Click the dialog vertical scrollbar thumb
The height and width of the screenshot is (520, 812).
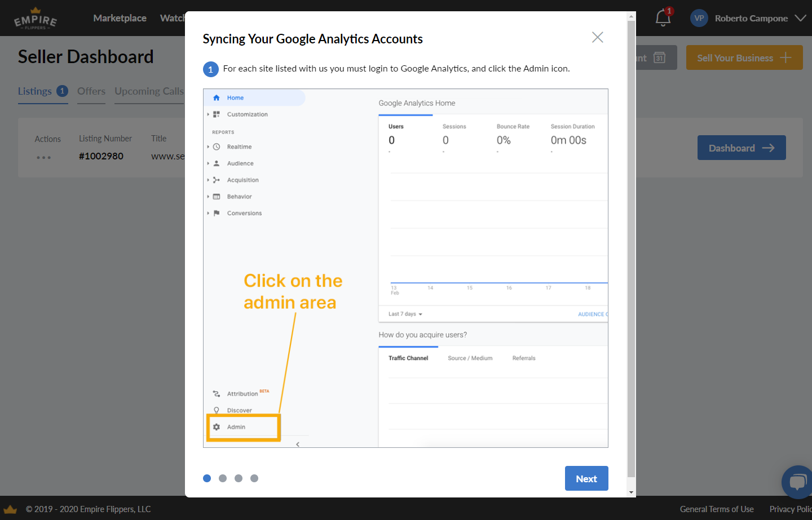pos(631,250)
